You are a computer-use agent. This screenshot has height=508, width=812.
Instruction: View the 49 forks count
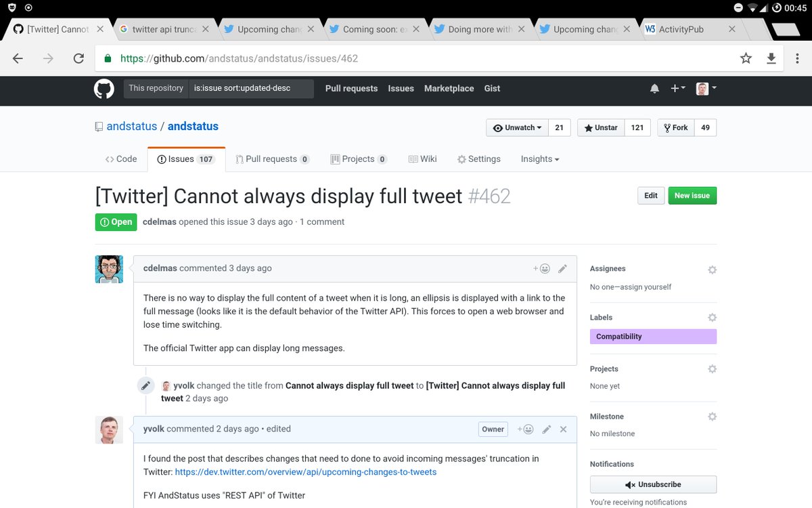pos(705,127)
